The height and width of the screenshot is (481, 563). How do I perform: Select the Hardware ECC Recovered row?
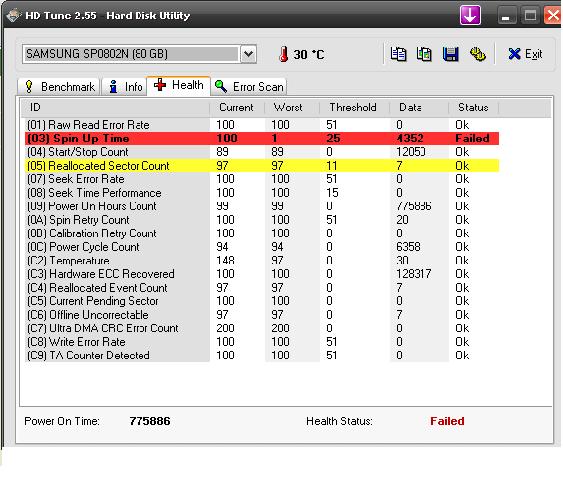pyautogui.click(x=262, y=274)
